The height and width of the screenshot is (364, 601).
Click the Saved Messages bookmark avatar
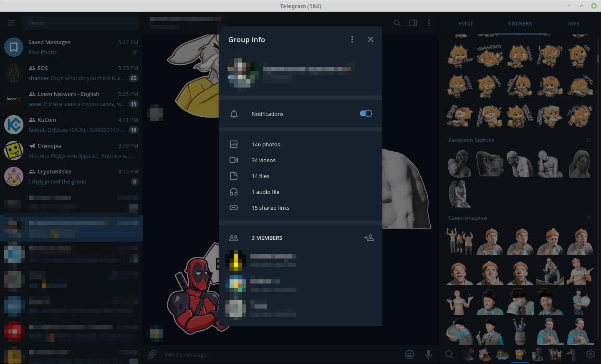tap(14, 47)
